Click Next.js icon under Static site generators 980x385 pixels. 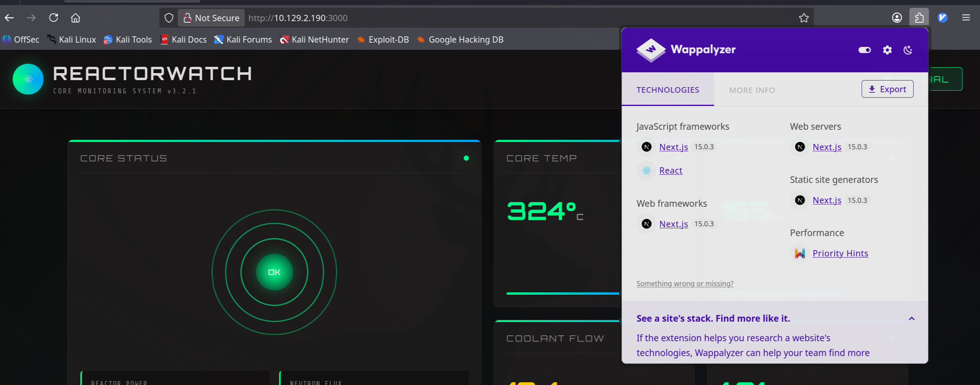click(800, 201)
